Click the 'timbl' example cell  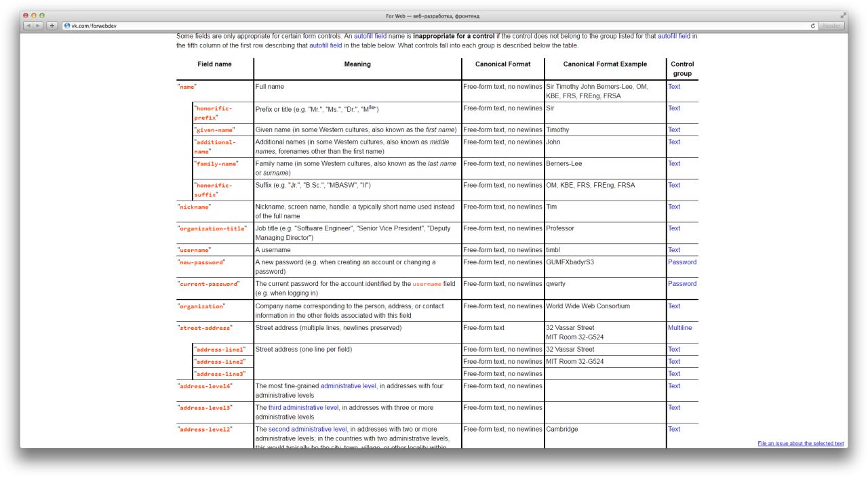605,251
